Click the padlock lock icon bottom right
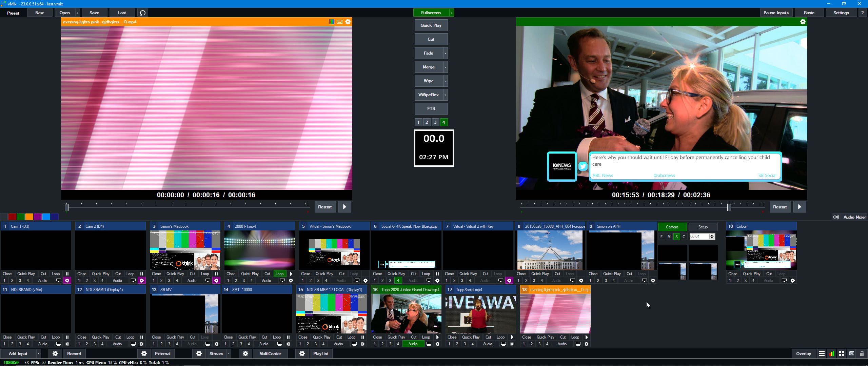This screenshot has width=868, height=366. point(862,353)
